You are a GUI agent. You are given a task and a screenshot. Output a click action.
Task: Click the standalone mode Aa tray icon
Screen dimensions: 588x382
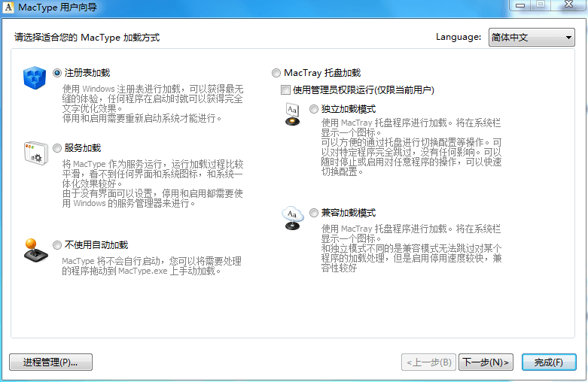293,114
